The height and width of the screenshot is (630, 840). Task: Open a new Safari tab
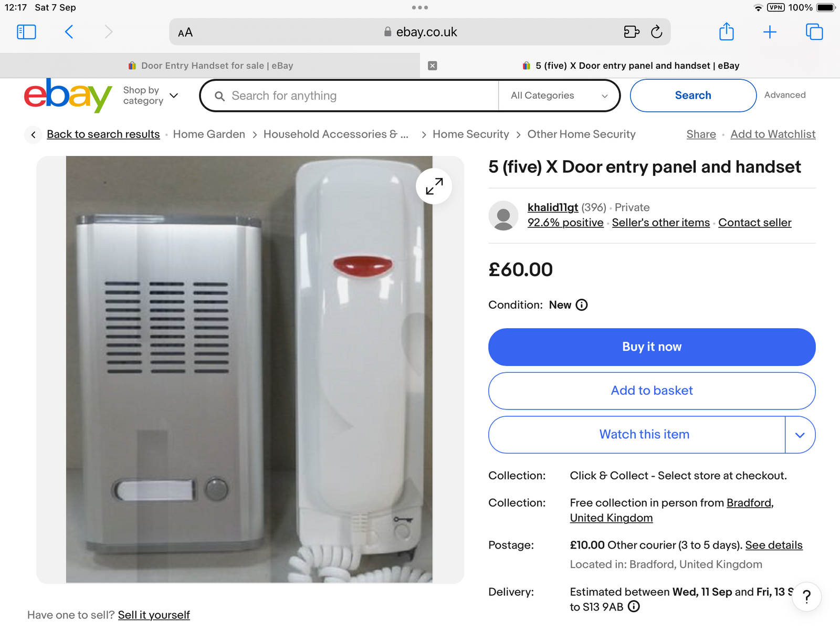pos(770,32)
